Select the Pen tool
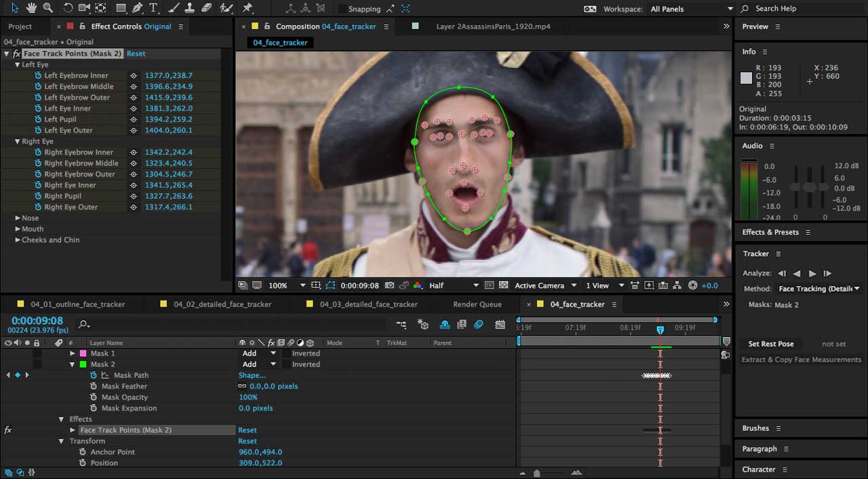 click(138, 8)
